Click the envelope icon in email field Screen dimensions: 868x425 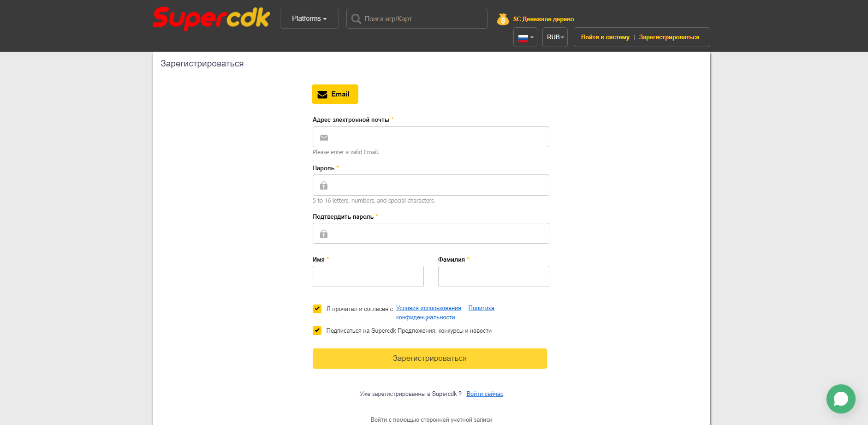click(x=324, y=138)
